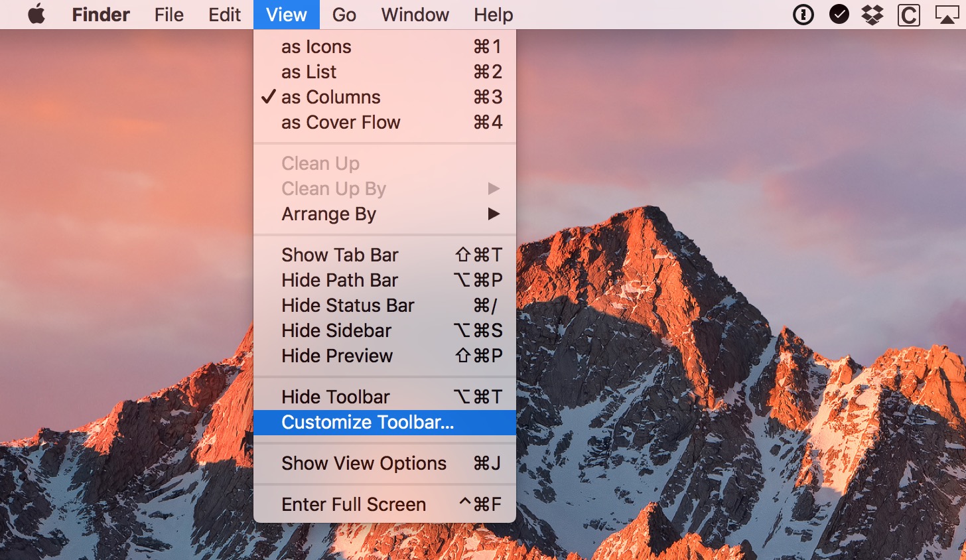Open the Apple menu
The width and height of the screenshot is (966, 560).
click(x=36, y=14)
